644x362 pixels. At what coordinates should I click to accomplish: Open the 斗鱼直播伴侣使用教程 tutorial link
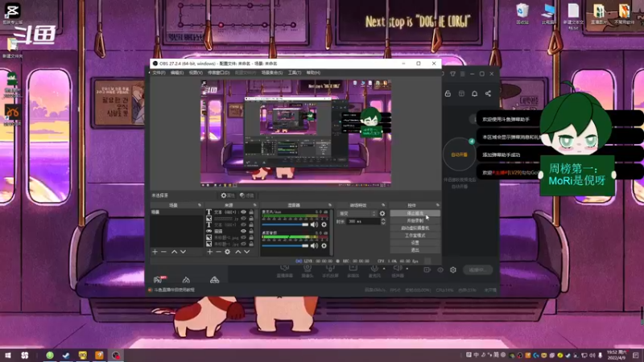174,290
